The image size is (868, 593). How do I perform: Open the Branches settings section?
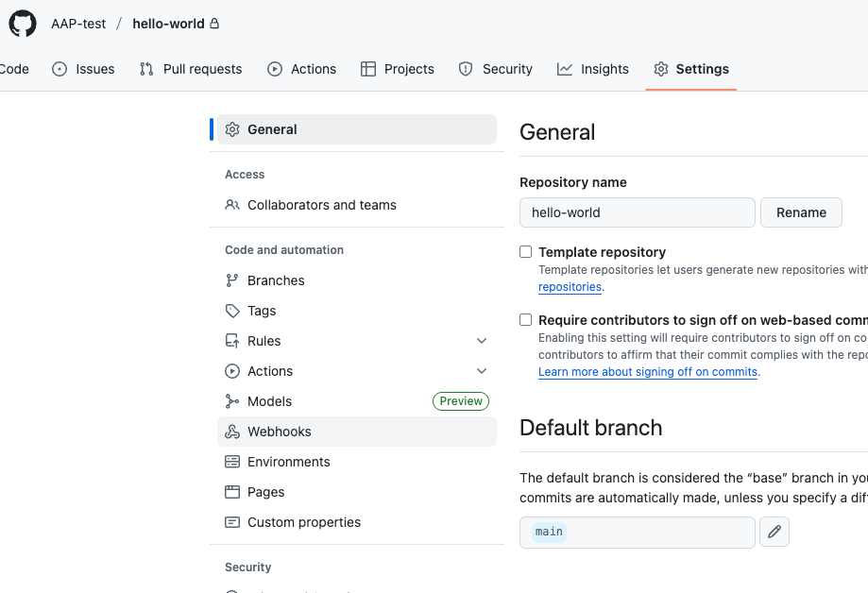coord(276,280)
